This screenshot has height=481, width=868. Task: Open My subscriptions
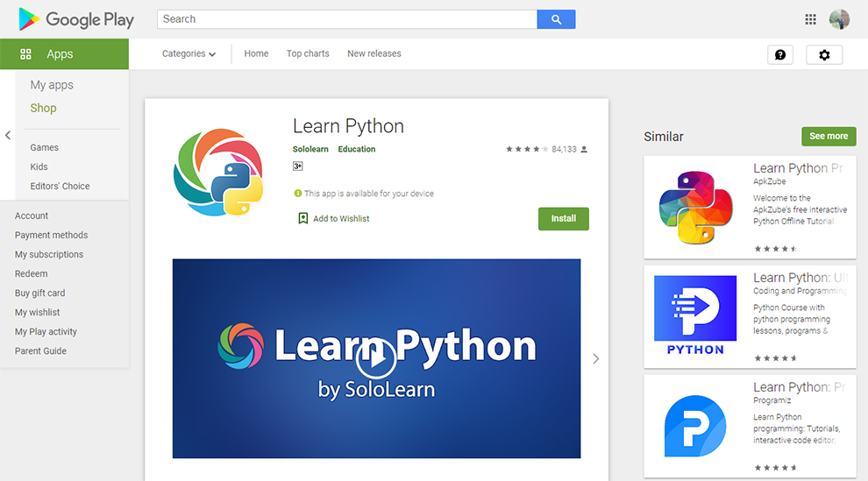49,255
